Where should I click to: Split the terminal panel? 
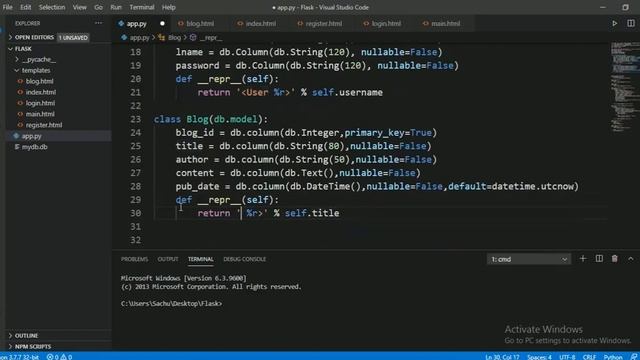pyautogui.click(x=599, y=259)
